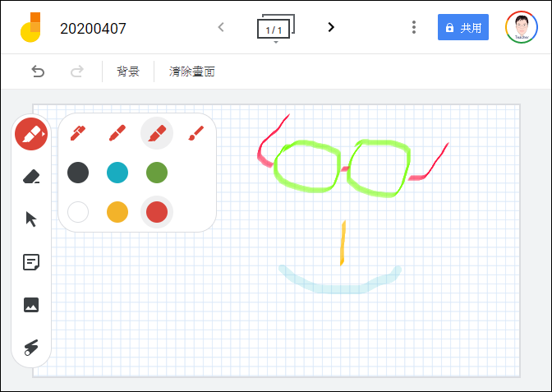Rename the jam title 20200407
This screenshot has width=552, height=392.
pos(93,29)
